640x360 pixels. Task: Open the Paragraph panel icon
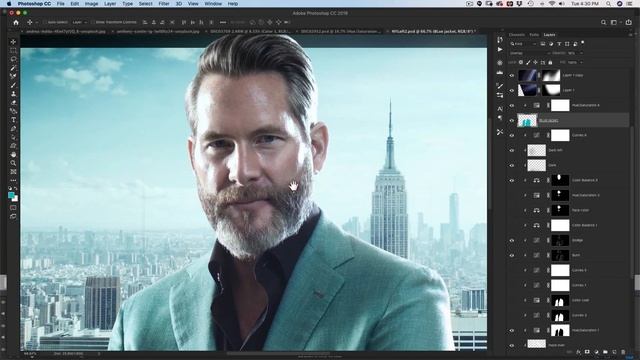[x=500, y=118]
